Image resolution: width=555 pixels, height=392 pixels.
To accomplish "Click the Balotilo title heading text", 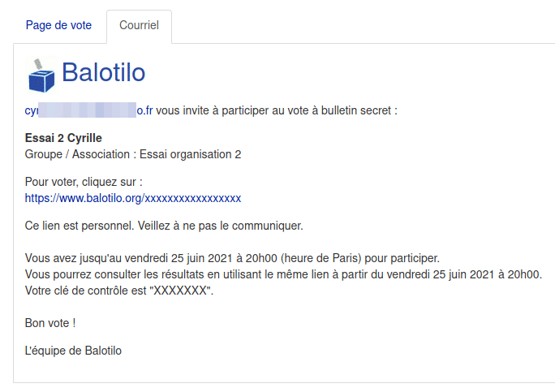I will pos(103,73).
